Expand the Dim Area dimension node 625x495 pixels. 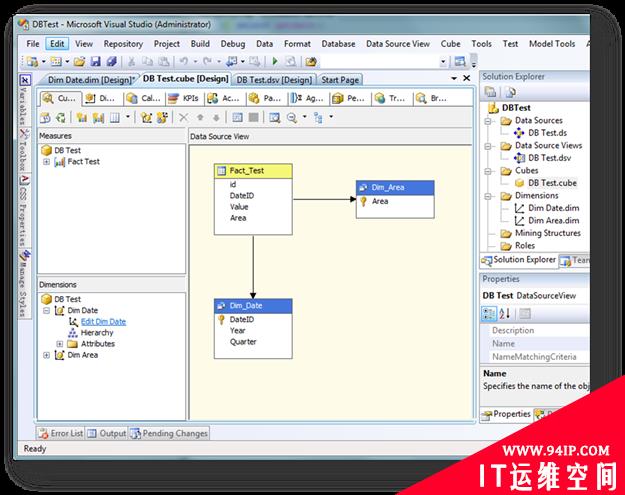(x=47, y=355)
